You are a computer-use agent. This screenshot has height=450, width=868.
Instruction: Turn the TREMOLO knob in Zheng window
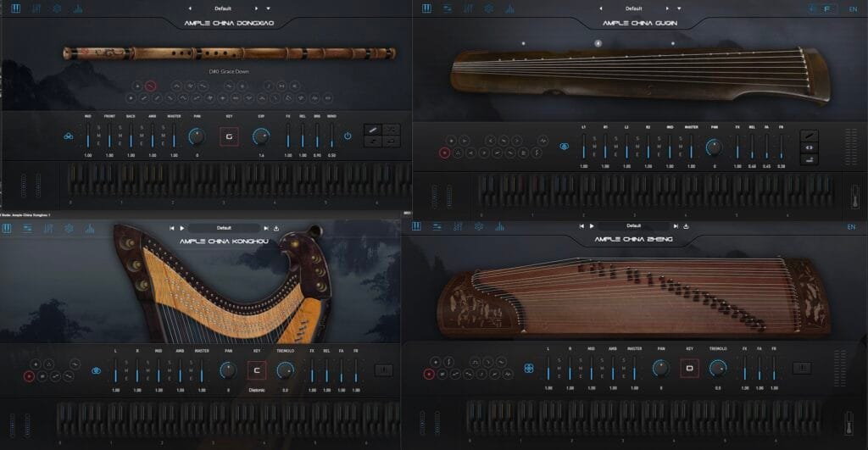(x=718, y=368)
